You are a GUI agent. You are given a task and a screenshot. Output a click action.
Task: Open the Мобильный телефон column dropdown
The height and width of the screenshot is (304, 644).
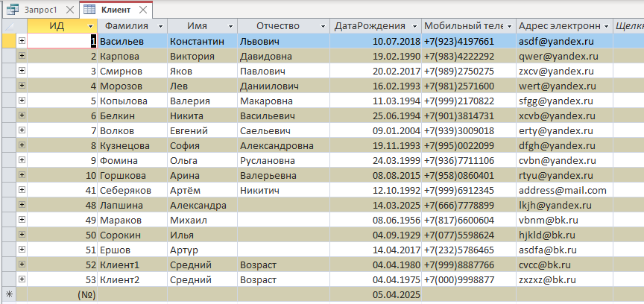tap(510, 26)
